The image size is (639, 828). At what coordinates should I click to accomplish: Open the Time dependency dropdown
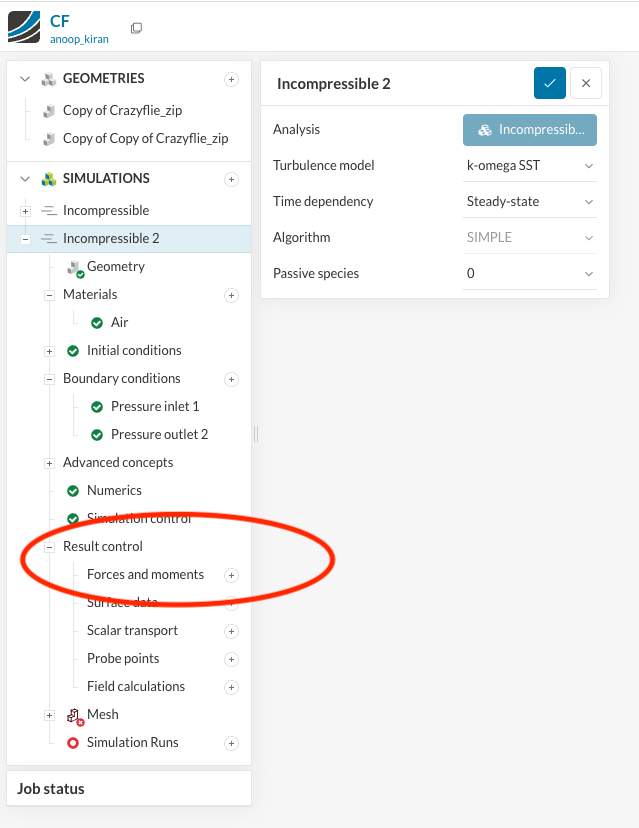[x=530, y=202]
